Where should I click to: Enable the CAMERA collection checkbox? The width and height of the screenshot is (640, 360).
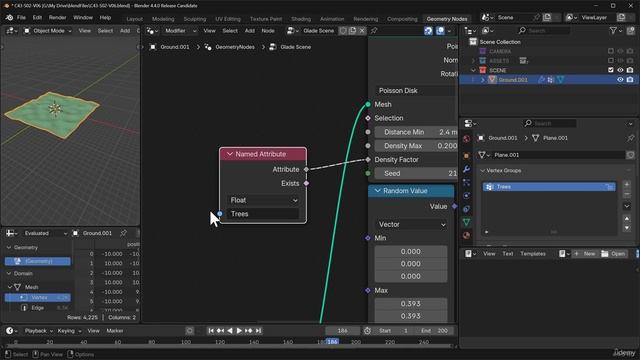611,51
